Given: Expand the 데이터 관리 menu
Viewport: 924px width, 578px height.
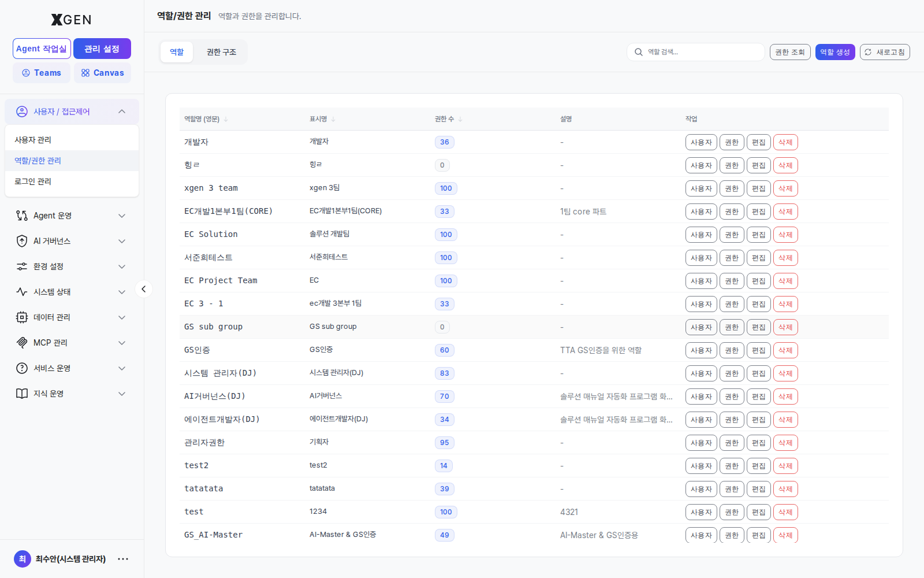Looking at the screenshot, I should pos(122,317).
